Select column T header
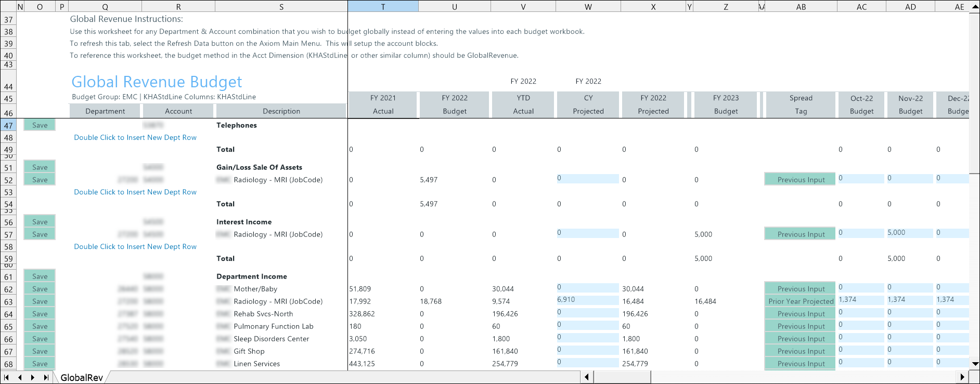Image resolution: width=980 pixels, height=384 pixels. pos(383,6)
